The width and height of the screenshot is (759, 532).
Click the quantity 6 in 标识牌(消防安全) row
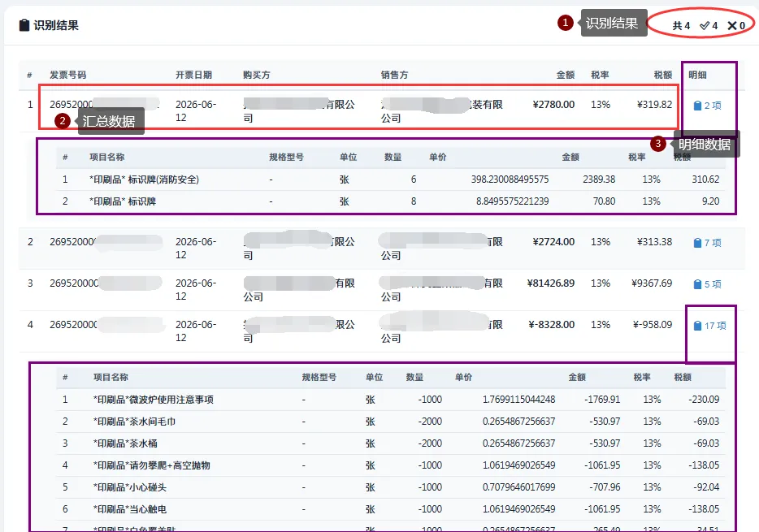pos(414,179)
